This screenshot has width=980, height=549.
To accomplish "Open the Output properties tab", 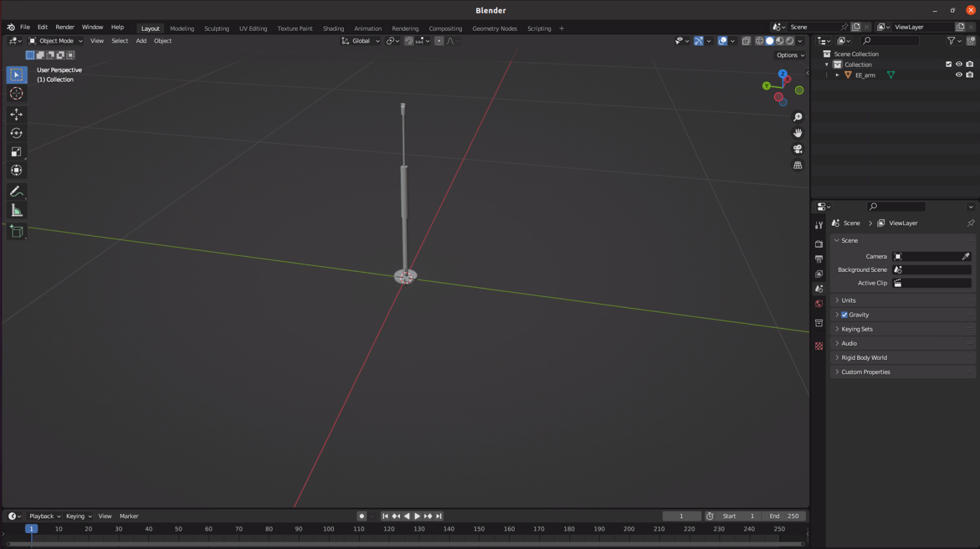I will point(819,258).
